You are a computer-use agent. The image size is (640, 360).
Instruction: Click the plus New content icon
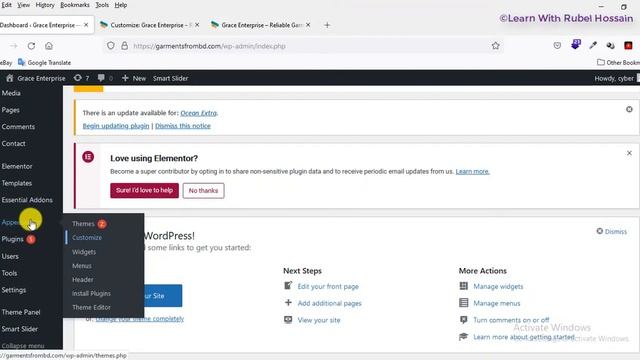125,78
